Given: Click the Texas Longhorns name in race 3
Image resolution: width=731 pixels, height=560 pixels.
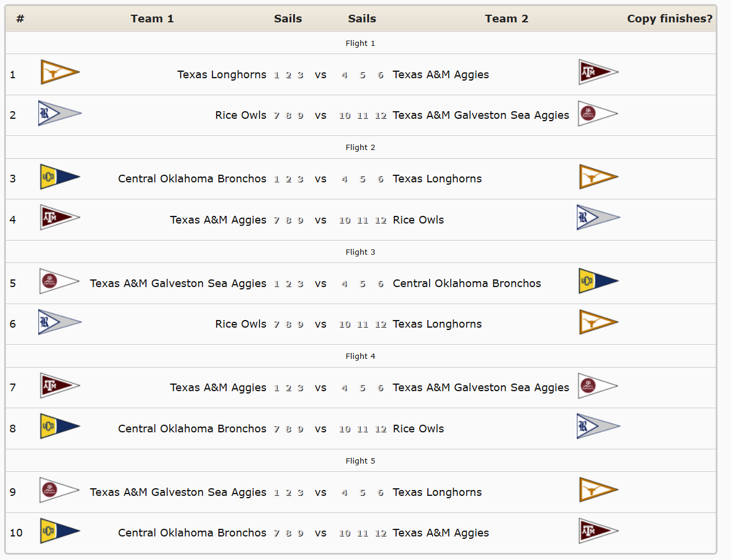Looking at the screenshot, I should [437, 179].
